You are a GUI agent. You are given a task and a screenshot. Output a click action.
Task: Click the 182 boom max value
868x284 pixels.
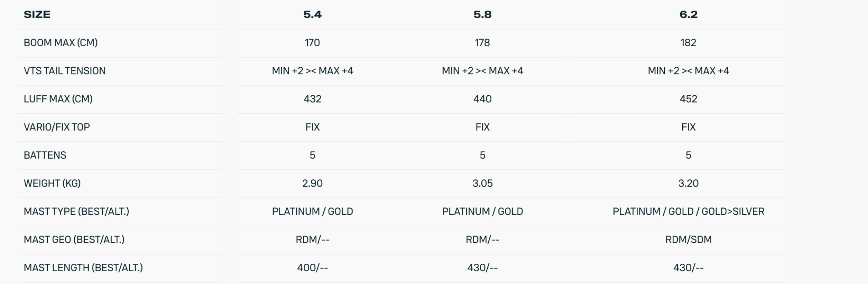pos(688,43)
